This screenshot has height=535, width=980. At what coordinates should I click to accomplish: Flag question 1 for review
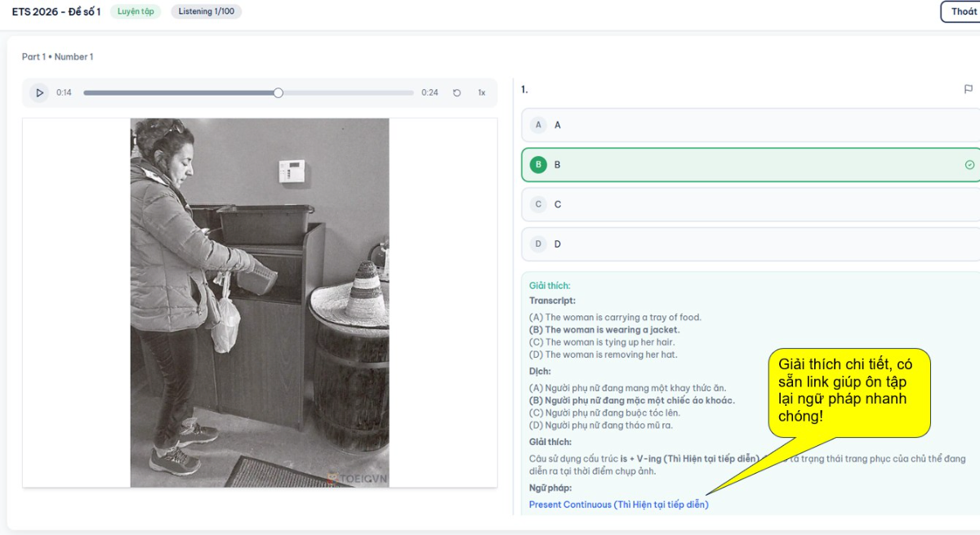[968, 89]
